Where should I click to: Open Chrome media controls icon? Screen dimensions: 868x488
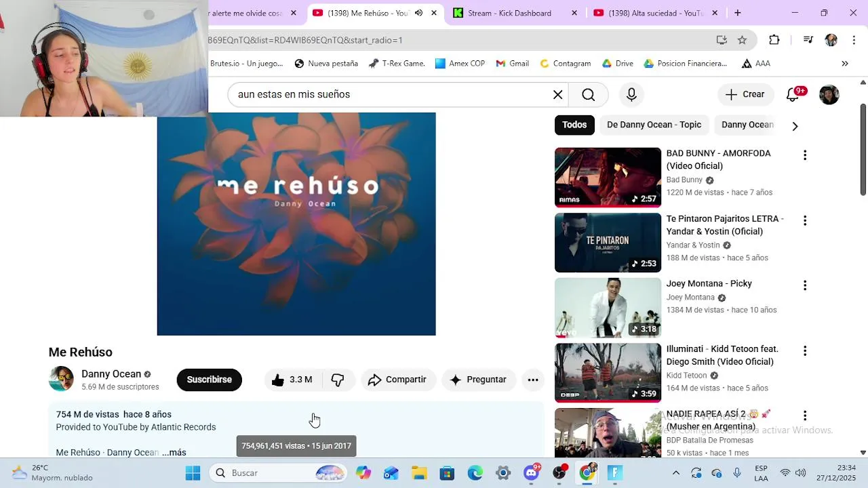pos(808,40)
